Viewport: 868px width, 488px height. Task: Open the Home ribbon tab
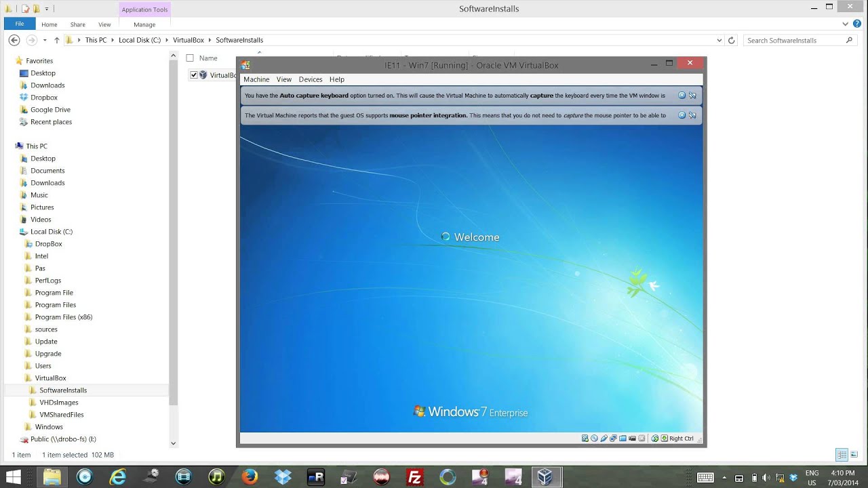coord(49,24)
